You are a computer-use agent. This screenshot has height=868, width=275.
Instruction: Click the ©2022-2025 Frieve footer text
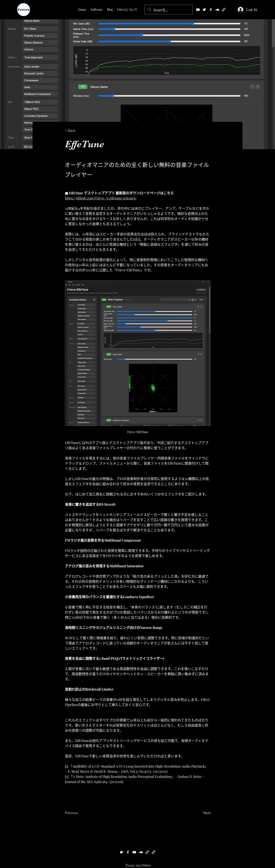[x=138, y=865]
